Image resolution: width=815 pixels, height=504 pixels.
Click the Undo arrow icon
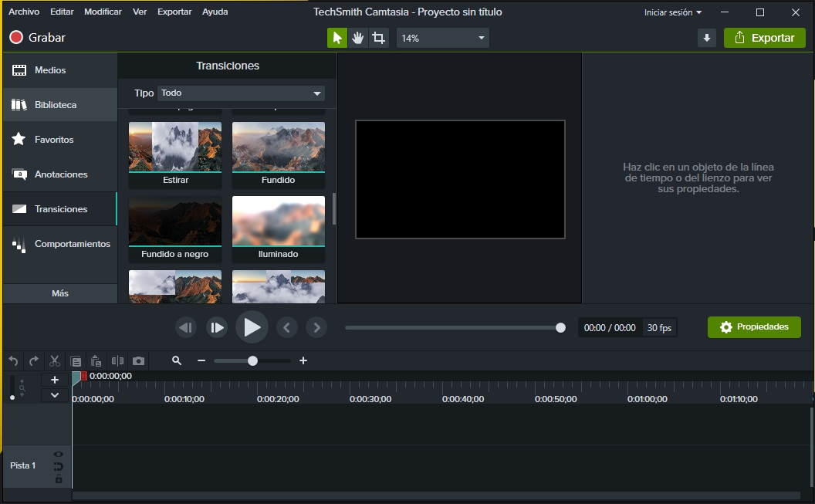point(13,360)
